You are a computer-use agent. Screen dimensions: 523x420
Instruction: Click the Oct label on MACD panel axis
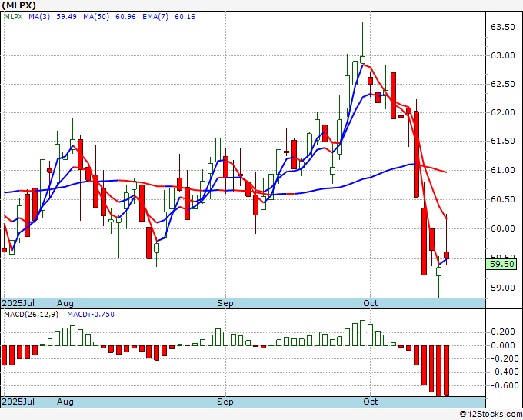(x=370, y=402)
